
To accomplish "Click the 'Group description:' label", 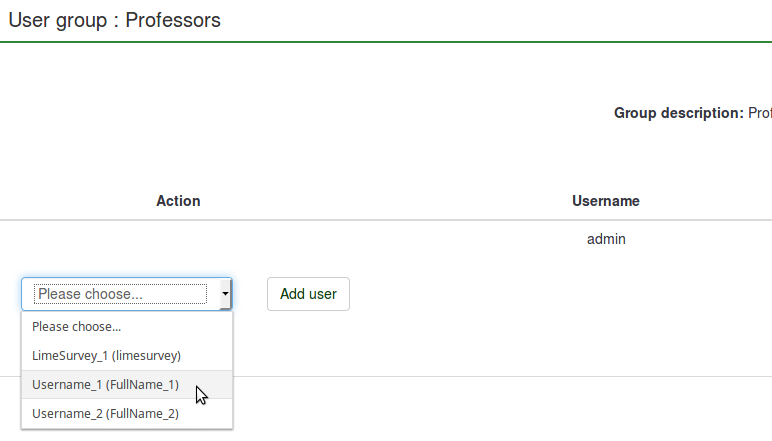I will coord(678,113).
